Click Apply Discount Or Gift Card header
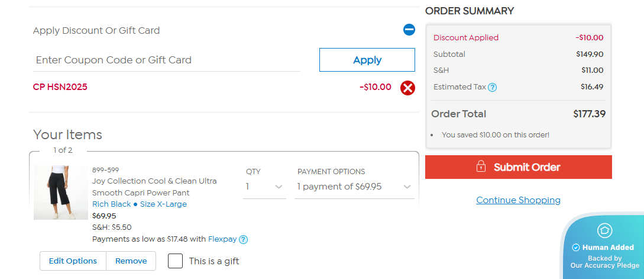This screenshot has width=644, height=279. click(x=96, y=30)
